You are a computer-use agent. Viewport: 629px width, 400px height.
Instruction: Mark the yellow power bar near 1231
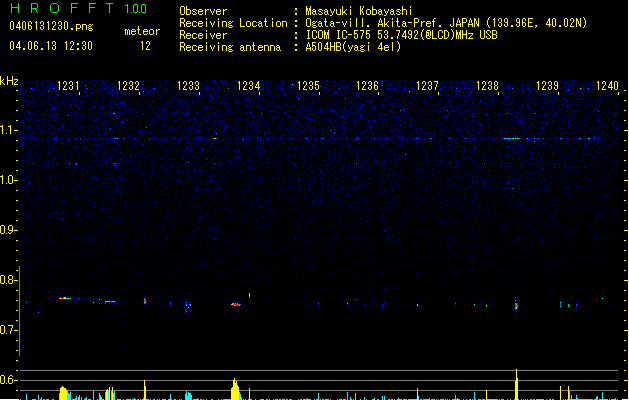pos(63,393)
